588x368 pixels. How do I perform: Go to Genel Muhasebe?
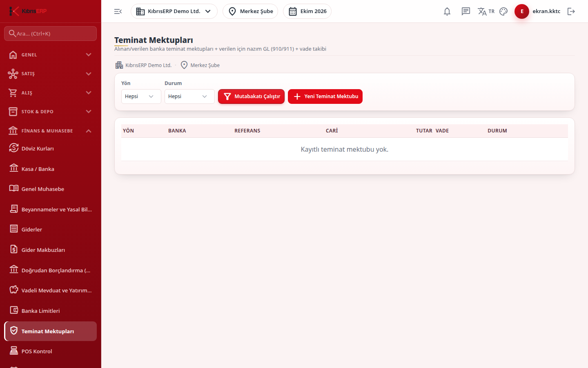pos(50,189)
